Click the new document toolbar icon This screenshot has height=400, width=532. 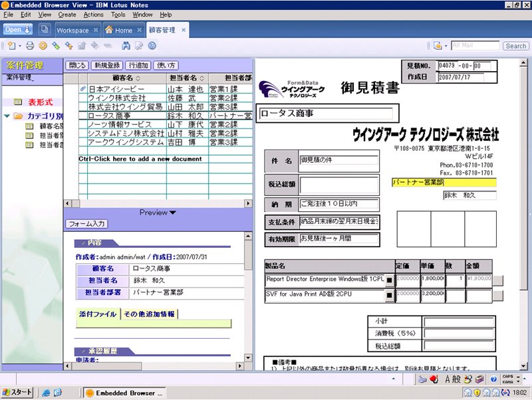click(x=11, y=46)
